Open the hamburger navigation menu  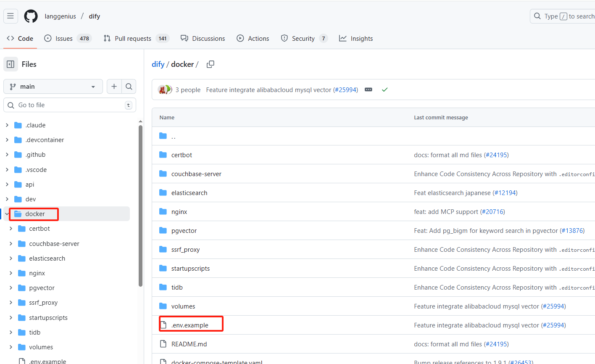11,16
